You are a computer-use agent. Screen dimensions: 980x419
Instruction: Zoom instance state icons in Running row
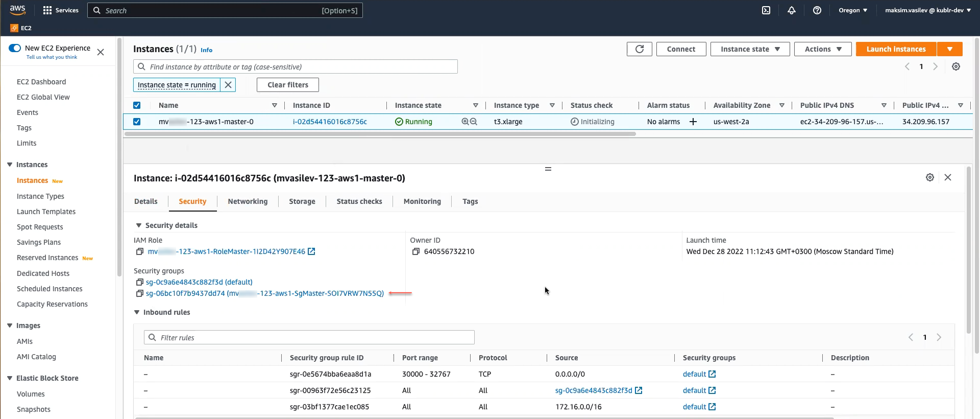coord(469,122)
